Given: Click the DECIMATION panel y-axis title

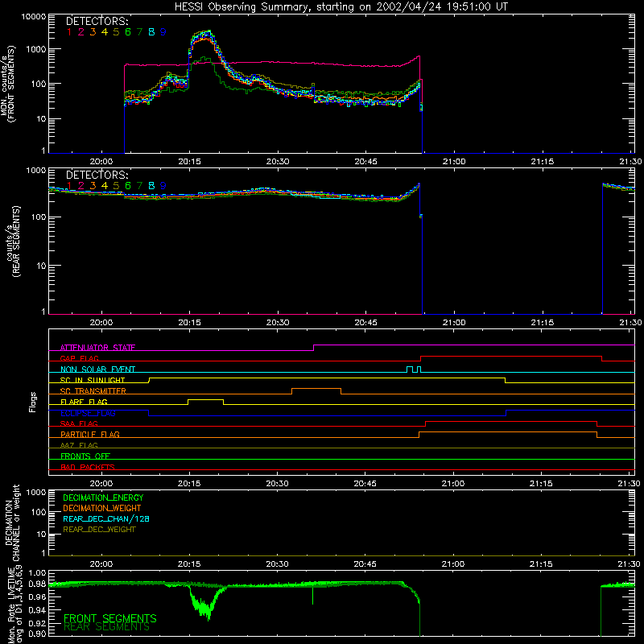Looking at the screenshot, I should tap(12, 522).
